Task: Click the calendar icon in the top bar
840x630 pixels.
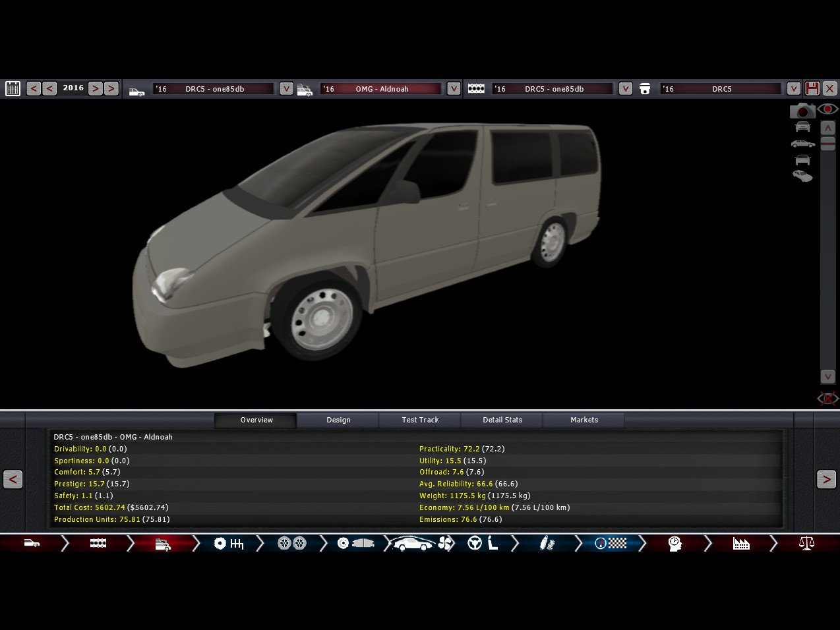Action: pos(13,88)
